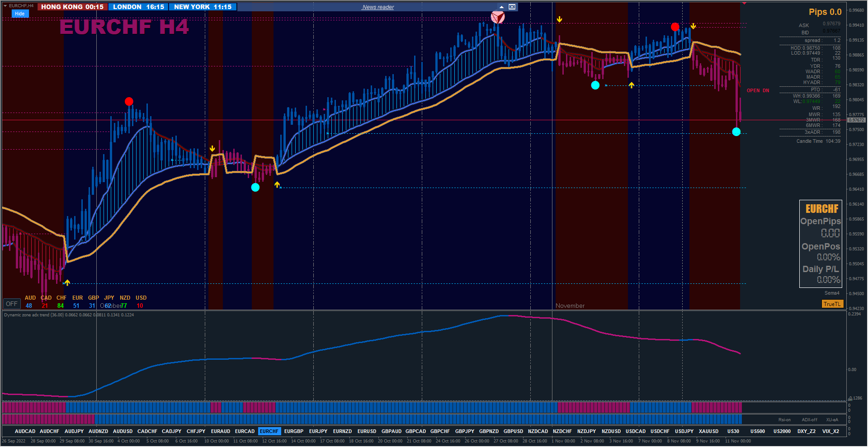This screenshot has width=868, height=447.
Task: Close the News reader bar
Action: click(512, 7)
